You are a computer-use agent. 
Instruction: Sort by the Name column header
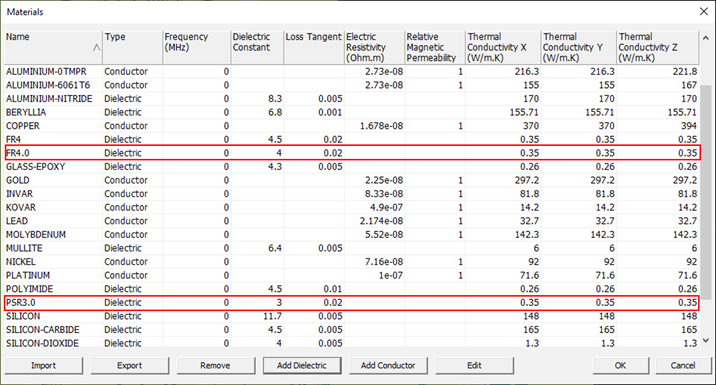(x=53, y=47)
